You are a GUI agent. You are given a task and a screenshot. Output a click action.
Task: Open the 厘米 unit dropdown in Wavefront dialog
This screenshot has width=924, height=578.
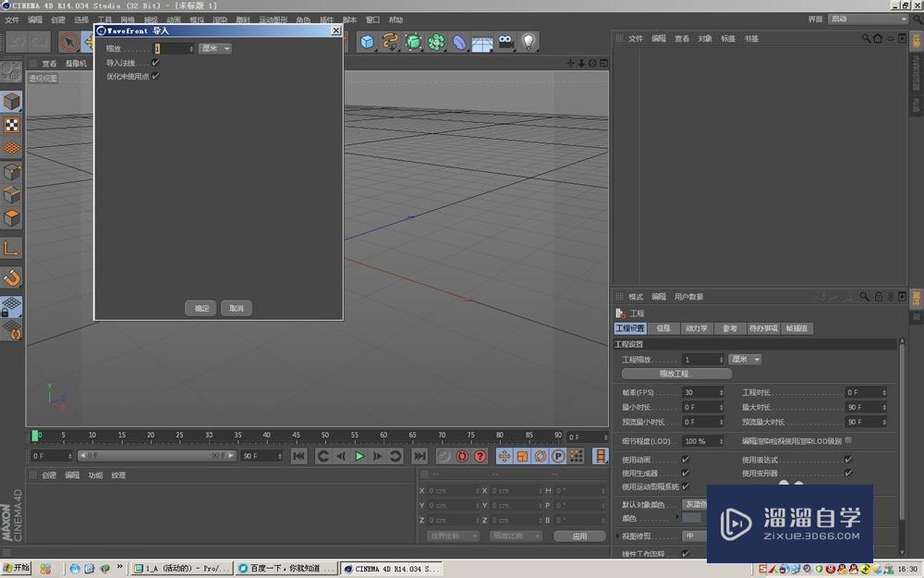point(215,48)
